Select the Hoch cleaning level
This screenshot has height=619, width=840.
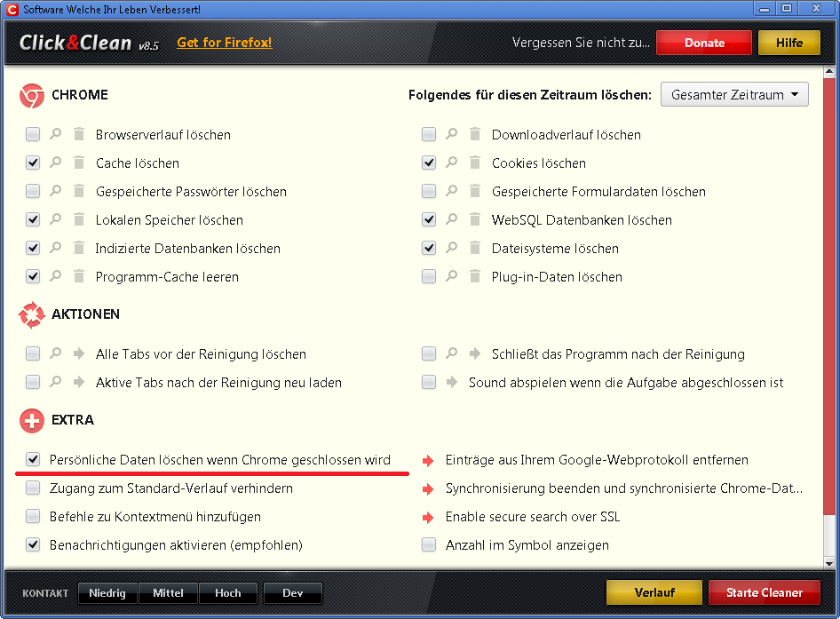(x=227, y=592)
